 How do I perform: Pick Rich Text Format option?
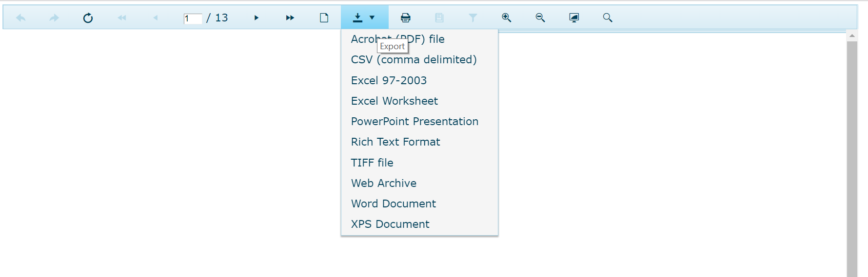(395, 142)
